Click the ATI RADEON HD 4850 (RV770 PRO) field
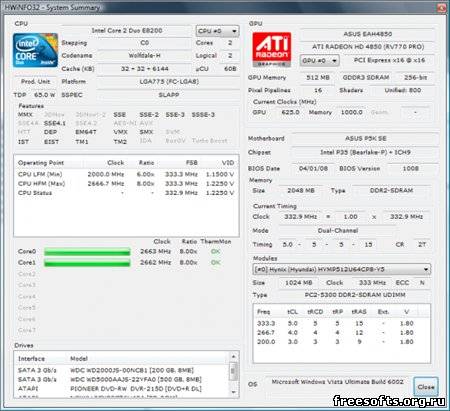Image resolution: width=450 pixels, height=411 pixels. 368,47
